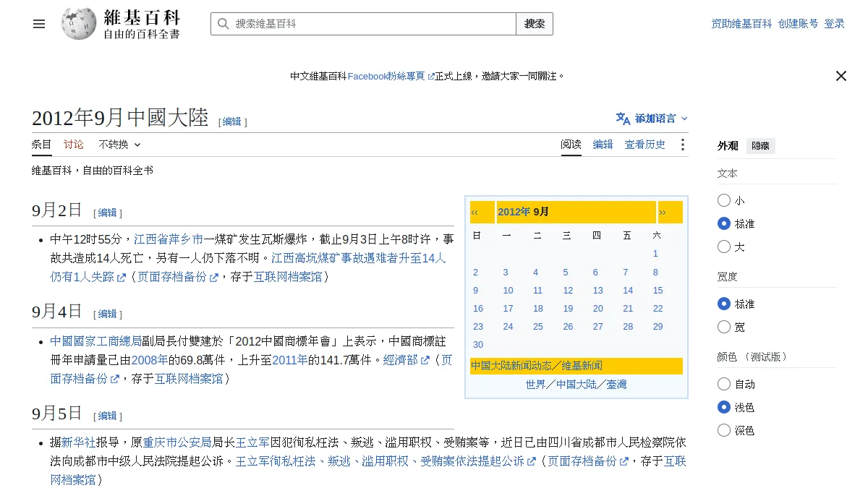Expand the 不转换 variant dropdown
868x488 pixels.
pyautogui.click(x=119, y=145)
